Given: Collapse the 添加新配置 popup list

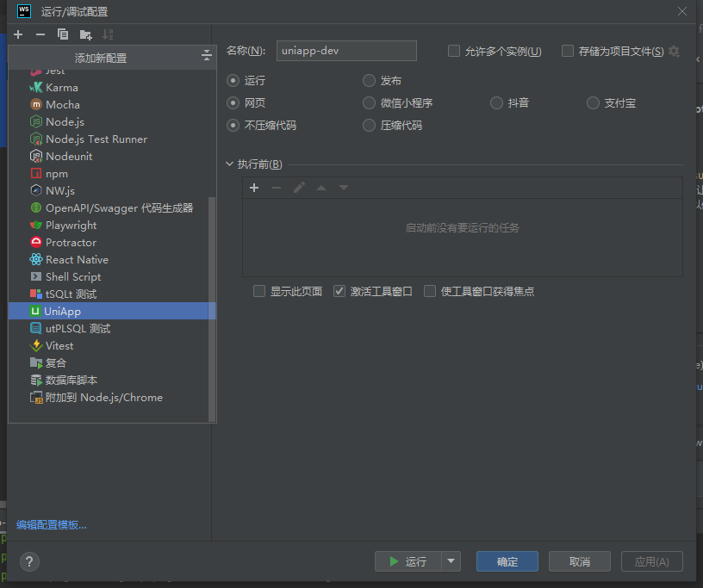Looking at the screenshot, I should tap(206, 57).
